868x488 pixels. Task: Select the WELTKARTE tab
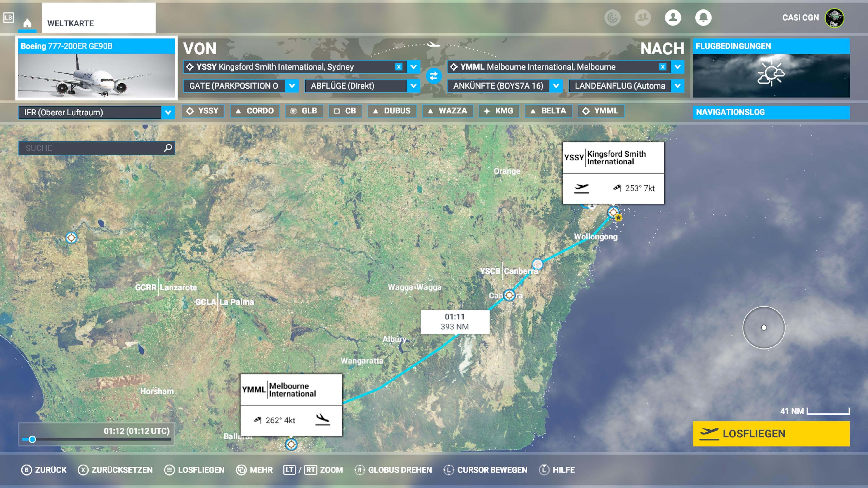[98, 18]
